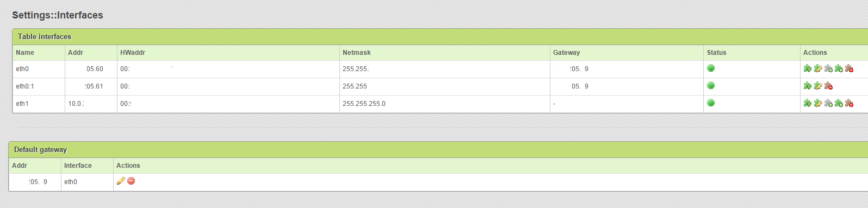Edit eth1 with pencil puzzle icon
This screenshot has height=208, width=868.
point(817,103)
